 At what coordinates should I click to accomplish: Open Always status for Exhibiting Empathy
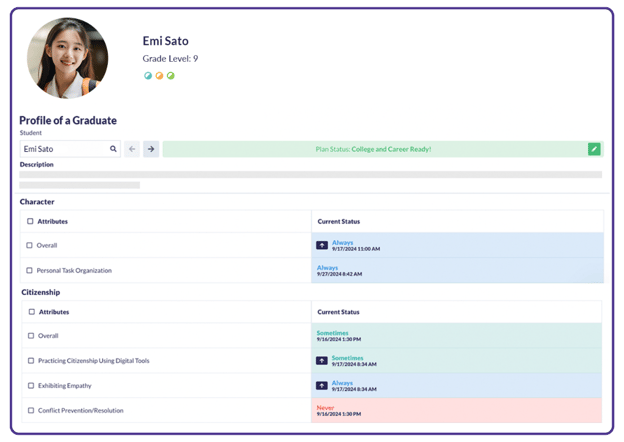(342, 383)
